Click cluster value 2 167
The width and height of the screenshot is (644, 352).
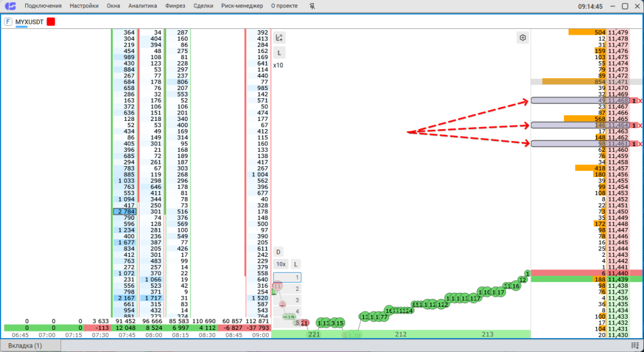[x=125, y=298]
